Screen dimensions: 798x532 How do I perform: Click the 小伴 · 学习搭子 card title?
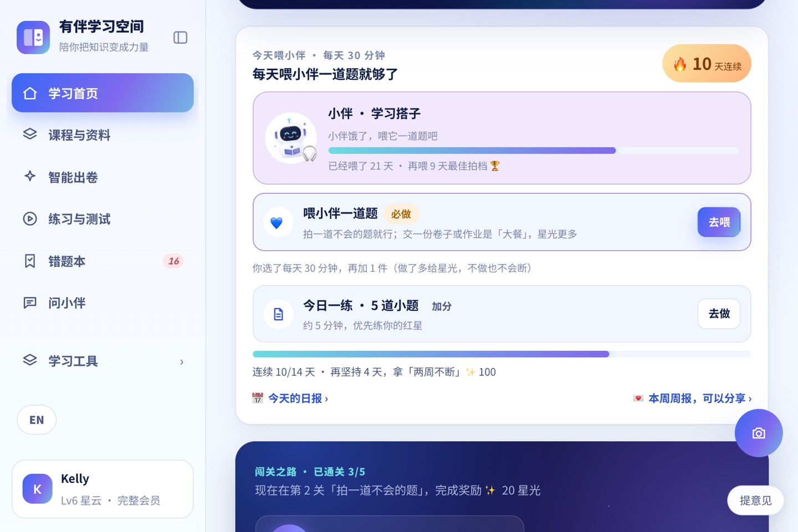click(x=375, y=114)
